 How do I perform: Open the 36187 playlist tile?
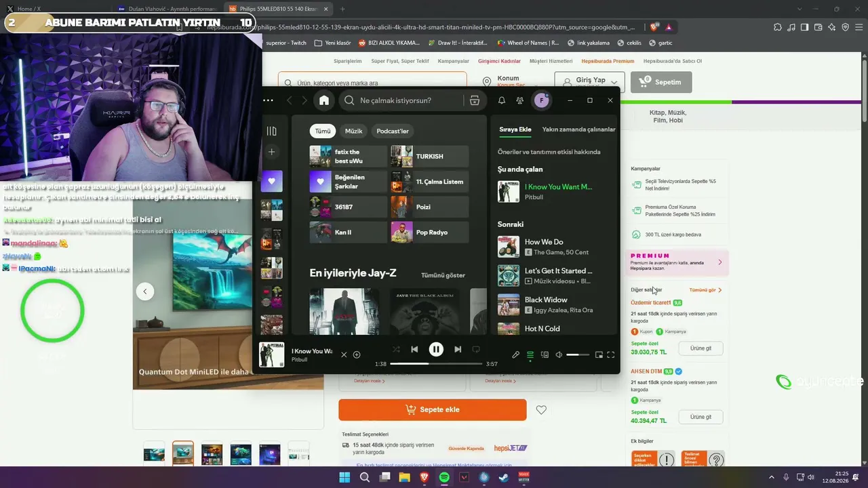[348, 207]
